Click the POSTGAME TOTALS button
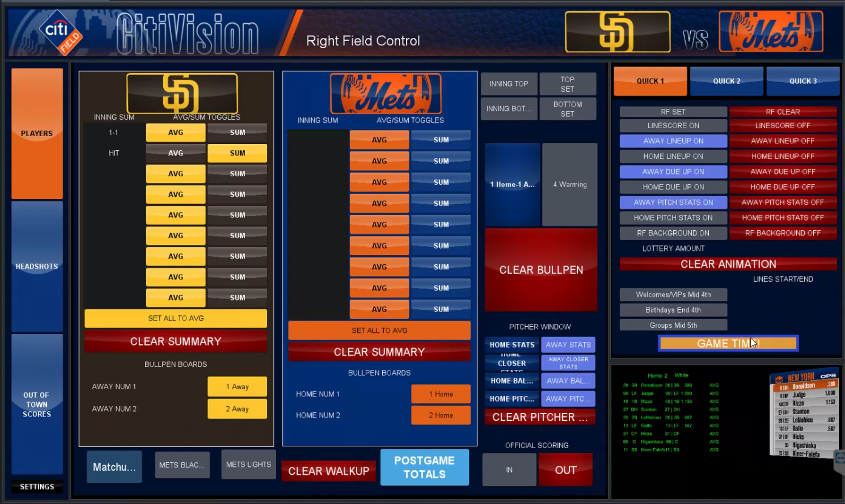This screenshot has width=845, height=504. [424, 467]
